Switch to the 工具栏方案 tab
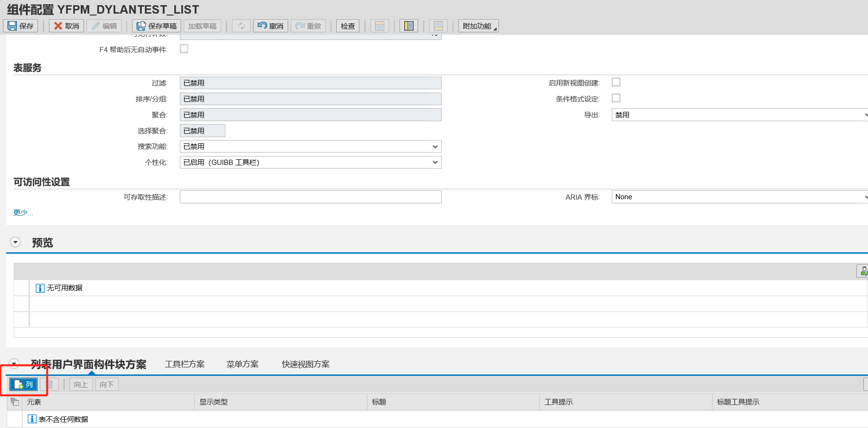The width and height of the screenshot is (868, 428). point(185,364)
